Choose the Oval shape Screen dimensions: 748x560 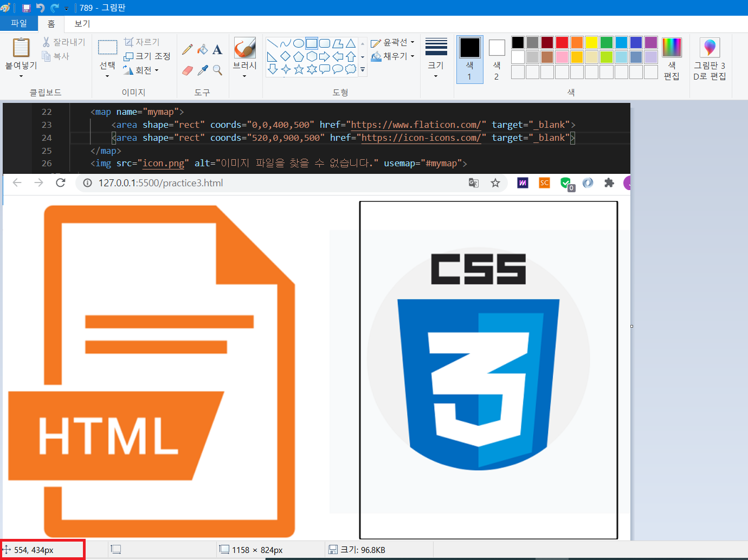pos(299,43)
